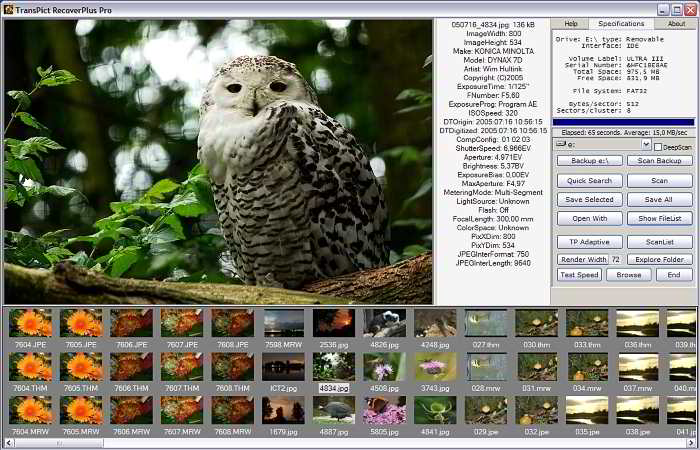Click the thumbnail strip horizontal scrollbar thumb
The width and height of the screenshot is (700, 450).
59,443
